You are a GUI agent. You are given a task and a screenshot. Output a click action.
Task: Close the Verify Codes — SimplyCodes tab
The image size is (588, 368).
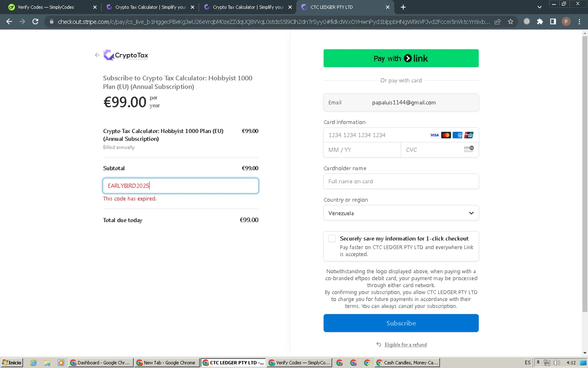(94, 7)
